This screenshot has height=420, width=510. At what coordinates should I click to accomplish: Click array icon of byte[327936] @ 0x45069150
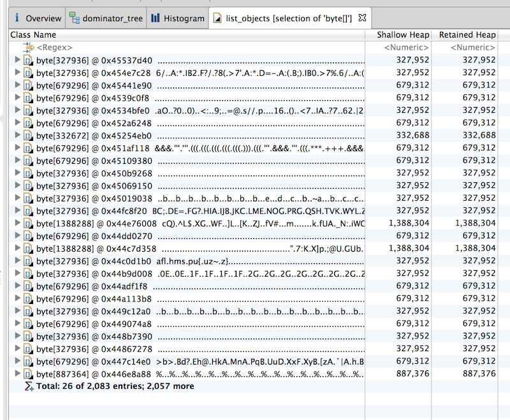click(28, 186)
